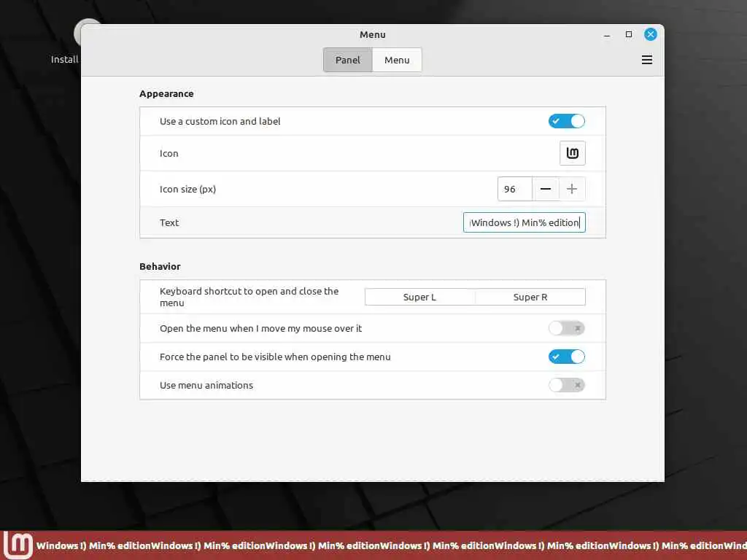
Task: Decrease icon size with minus button
Action: point(546,189)
